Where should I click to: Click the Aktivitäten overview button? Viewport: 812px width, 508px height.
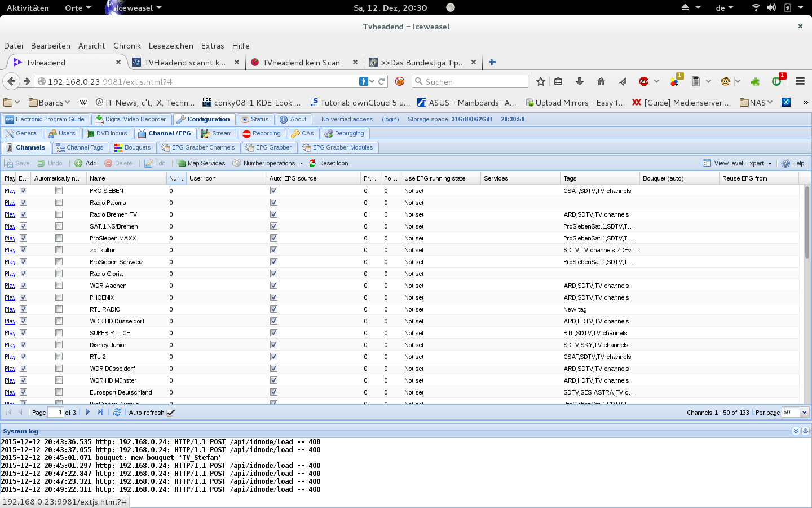(x=28, y=7)
